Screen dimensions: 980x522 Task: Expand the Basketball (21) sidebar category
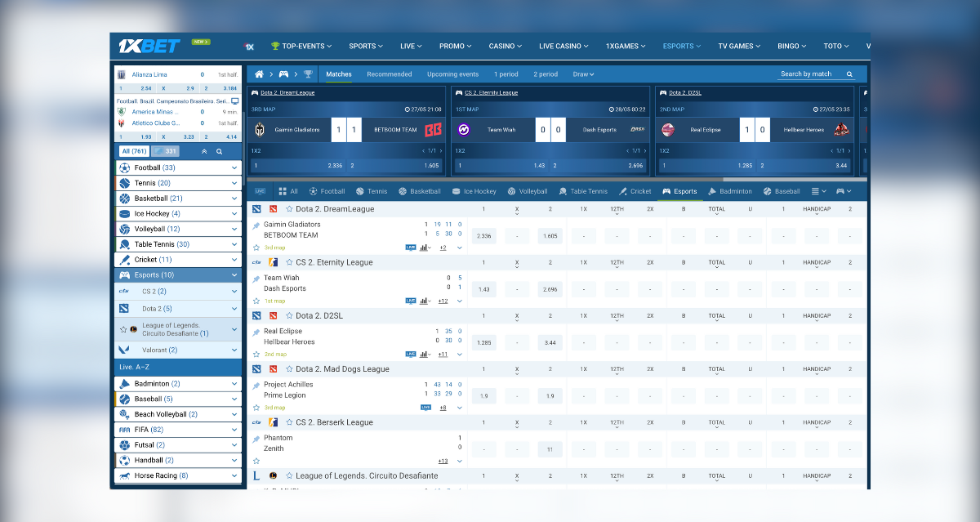point(179,199)
